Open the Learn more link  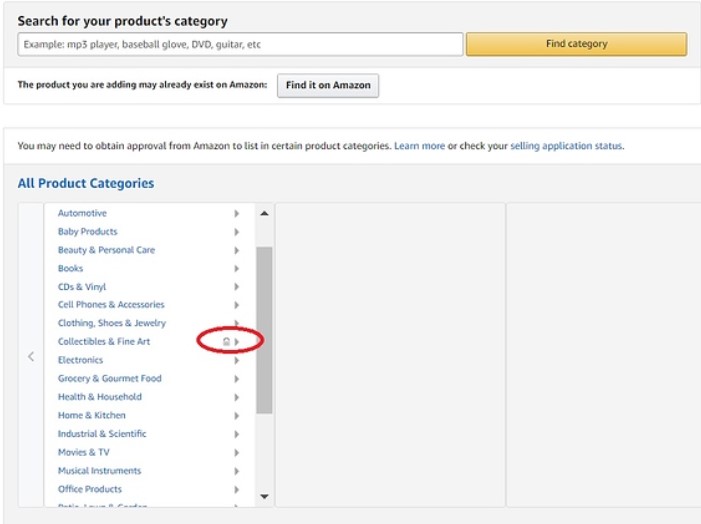[x=419, y=146]
